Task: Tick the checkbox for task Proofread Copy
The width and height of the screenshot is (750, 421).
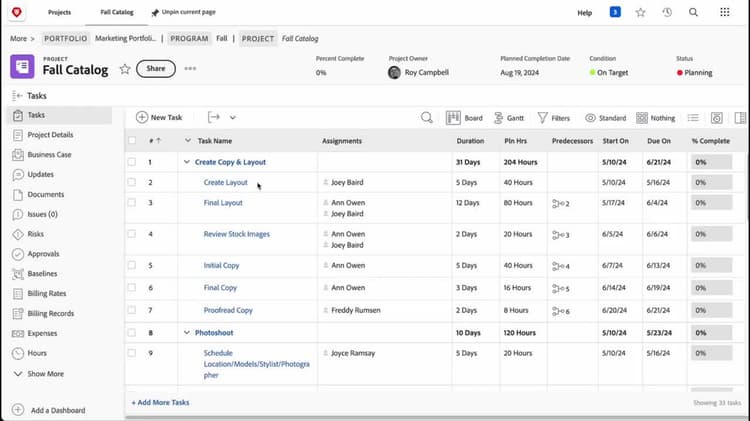Action: pos(131,311)
